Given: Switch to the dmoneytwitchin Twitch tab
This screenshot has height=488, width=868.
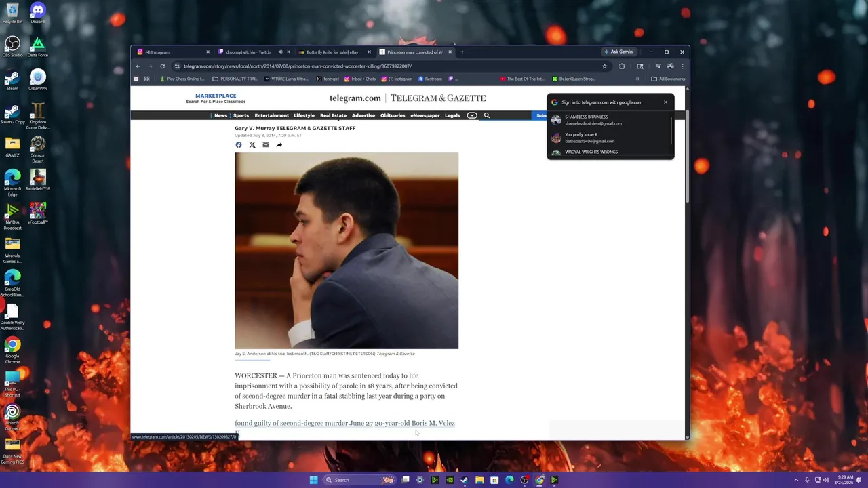Looking at the screenshot, I should pyautogui.click(x=252, y=52).
